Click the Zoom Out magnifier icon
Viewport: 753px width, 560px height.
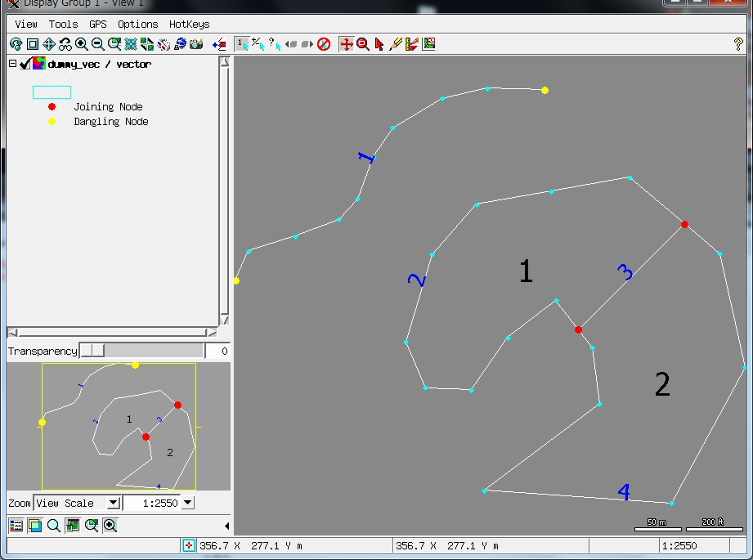point(97,44)
